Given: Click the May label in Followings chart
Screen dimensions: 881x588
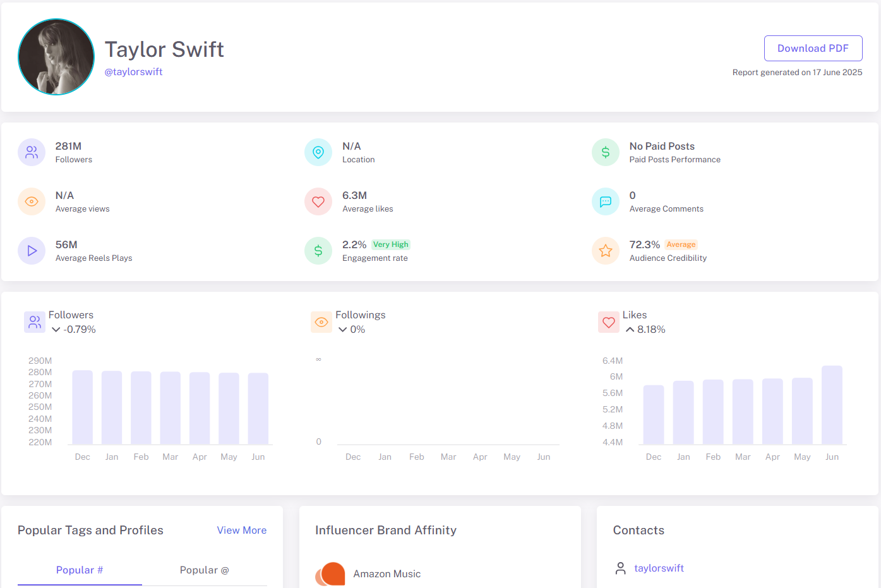Looking at the screenshot, I should pyautogui.click(x=512, y=457).
